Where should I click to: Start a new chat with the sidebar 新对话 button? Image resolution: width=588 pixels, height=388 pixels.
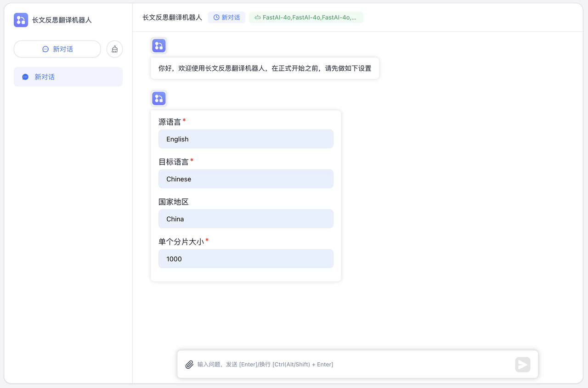tap(57, 49)
